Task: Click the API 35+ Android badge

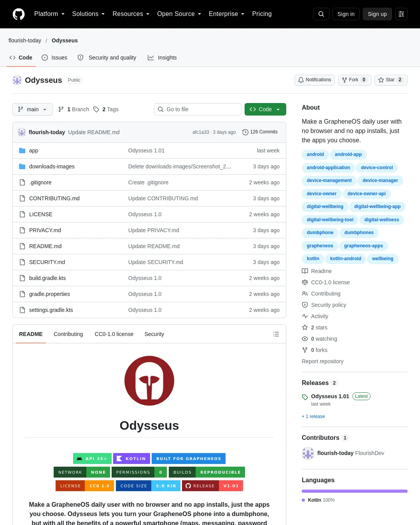Action: click(92, 458)
